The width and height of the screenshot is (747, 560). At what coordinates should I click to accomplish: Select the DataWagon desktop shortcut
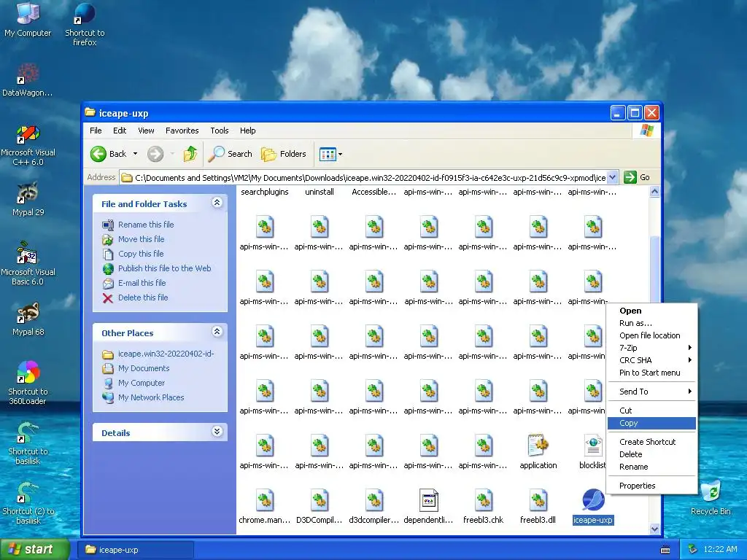click(28, 80)
